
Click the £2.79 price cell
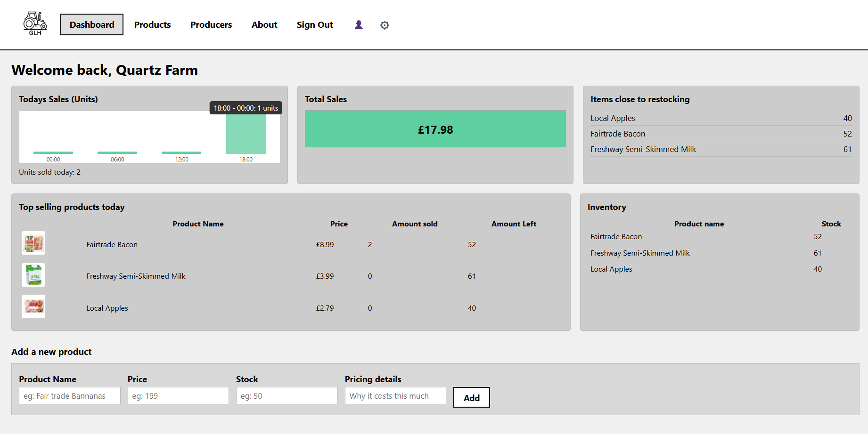coord(325,308)
